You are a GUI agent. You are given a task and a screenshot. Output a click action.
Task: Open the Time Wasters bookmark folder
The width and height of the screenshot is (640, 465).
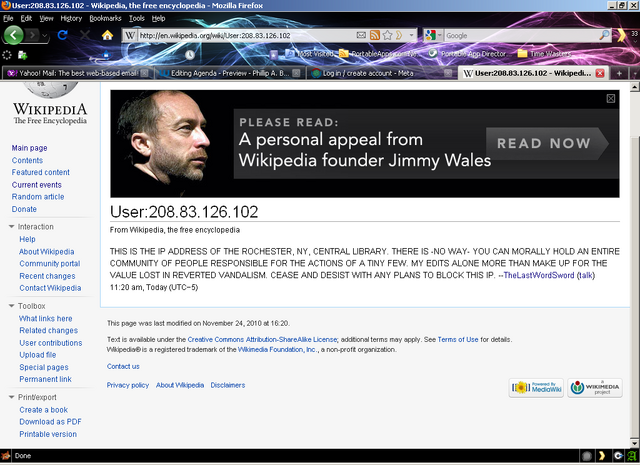click(544, 53)
